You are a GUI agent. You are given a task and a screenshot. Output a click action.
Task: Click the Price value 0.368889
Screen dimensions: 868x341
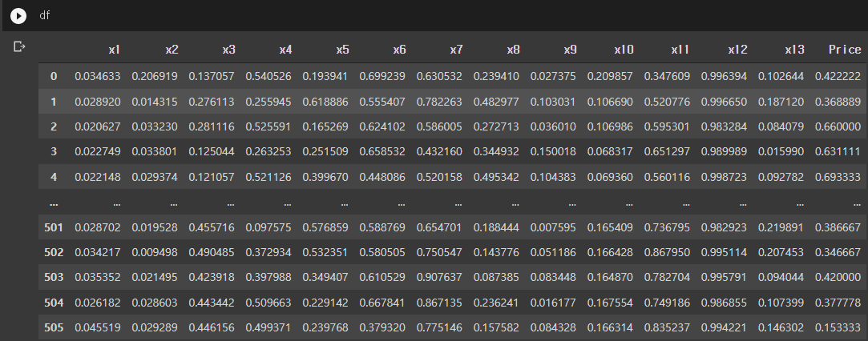[x=838, y=102]
